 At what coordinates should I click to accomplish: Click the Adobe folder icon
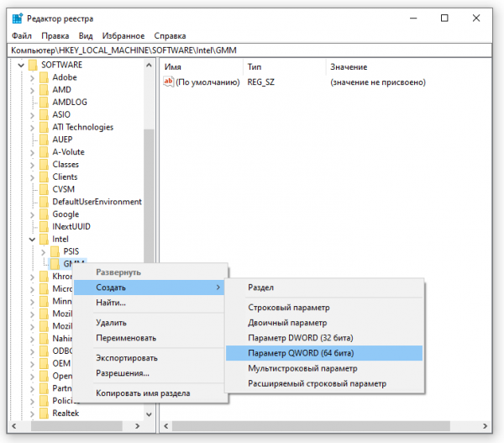point(44,77)
